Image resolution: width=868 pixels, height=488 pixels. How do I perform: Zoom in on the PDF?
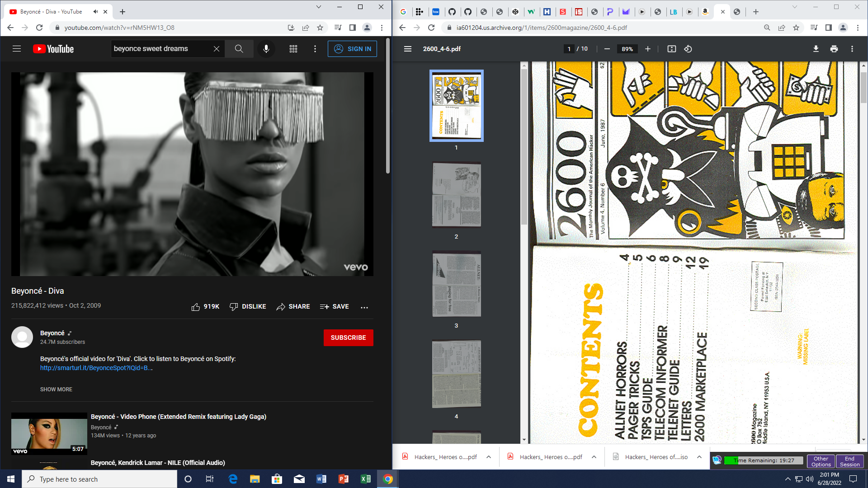point(647,49)
